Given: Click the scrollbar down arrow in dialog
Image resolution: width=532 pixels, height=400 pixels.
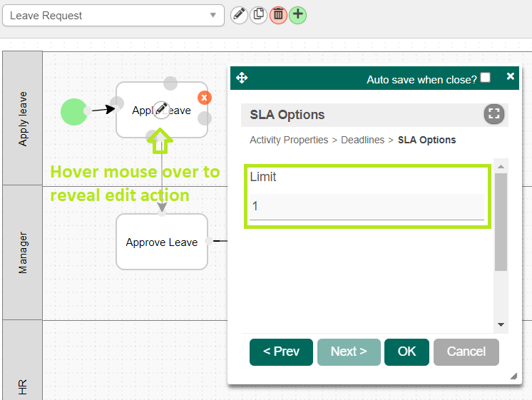Looking at the screenshot, I should point(501,324).
